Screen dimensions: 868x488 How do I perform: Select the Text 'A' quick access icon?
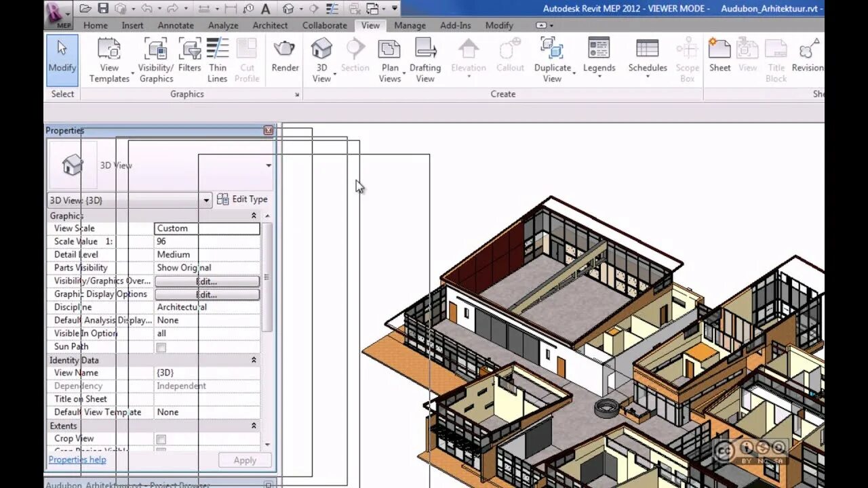point(266,9)
